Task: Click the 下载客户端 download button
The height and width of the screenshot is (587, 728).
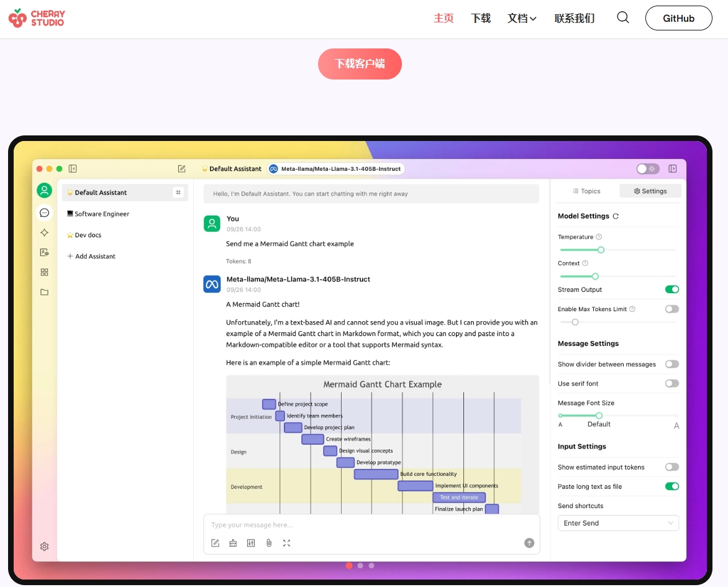Action: 360,64
